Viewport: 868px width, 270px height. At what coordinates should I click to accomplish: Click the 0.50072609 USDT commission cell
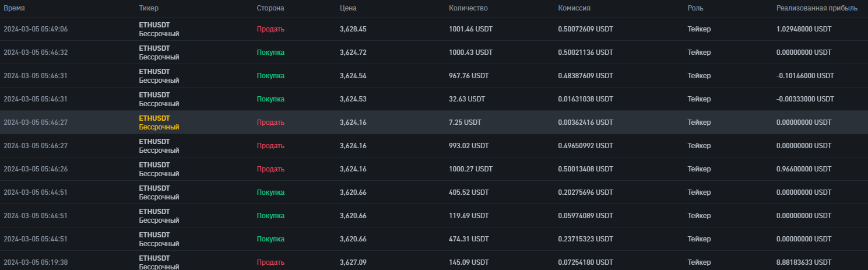coord(585,29)
